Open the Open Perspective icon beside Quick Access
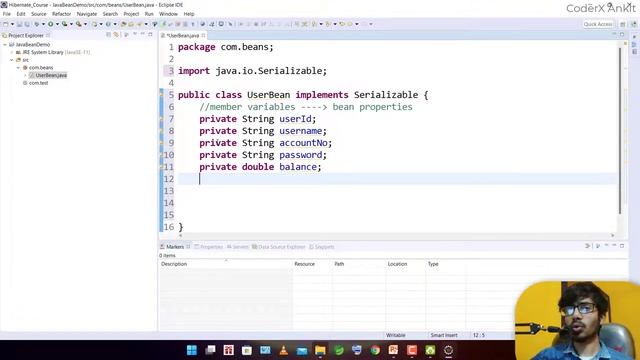 (x=622, y=24)
